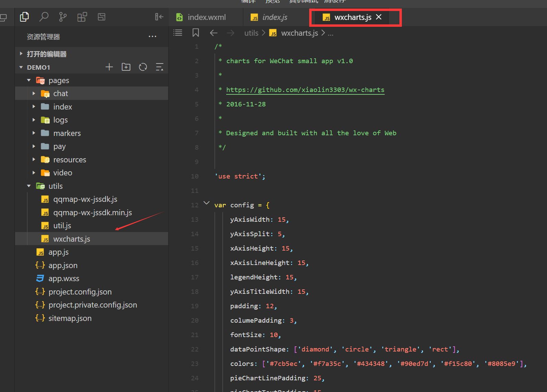The height and width of the screenshot is (392, 547).
Task: Click wxcharts.js in the breadcrumb path
Action: click(x=299, y=33)
